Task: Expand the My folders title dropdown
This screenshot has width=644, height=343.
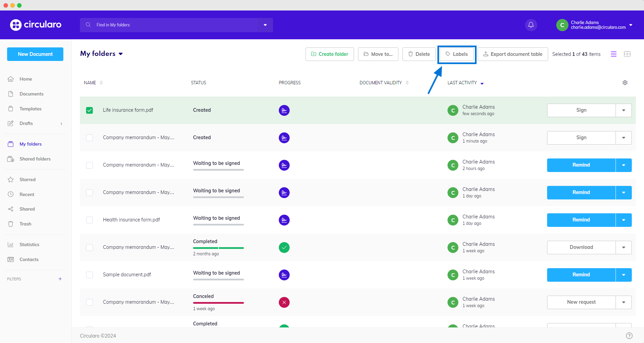Action: (121, 54)
